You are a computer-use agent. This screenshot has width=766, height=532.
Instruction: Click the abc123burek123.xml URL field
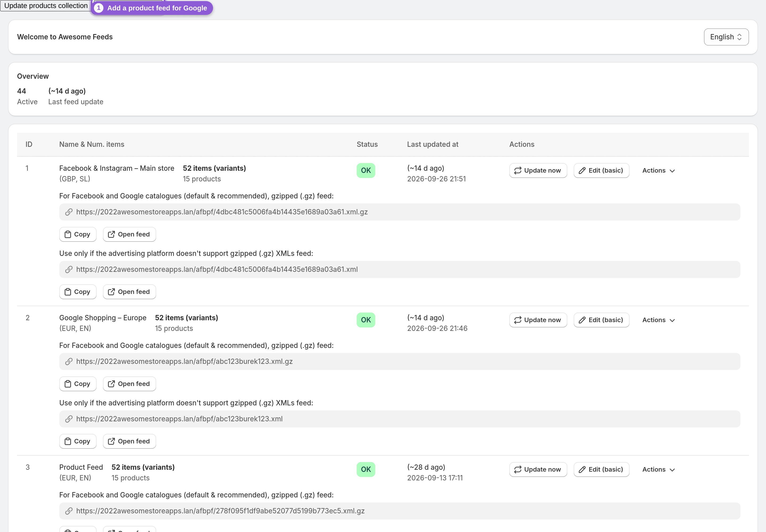(400, 419)
